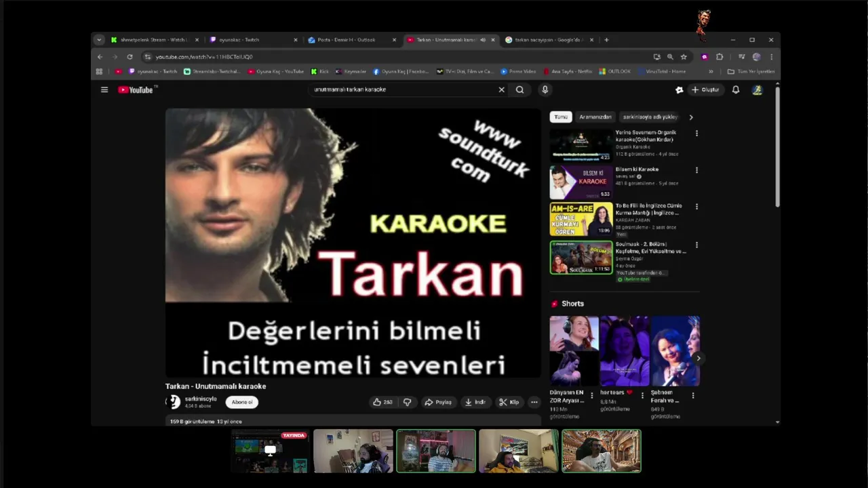The image size is (868, 488).
Task: Open the Soulmask 2. Bölüm thumbnail
Action: (580, 257)
